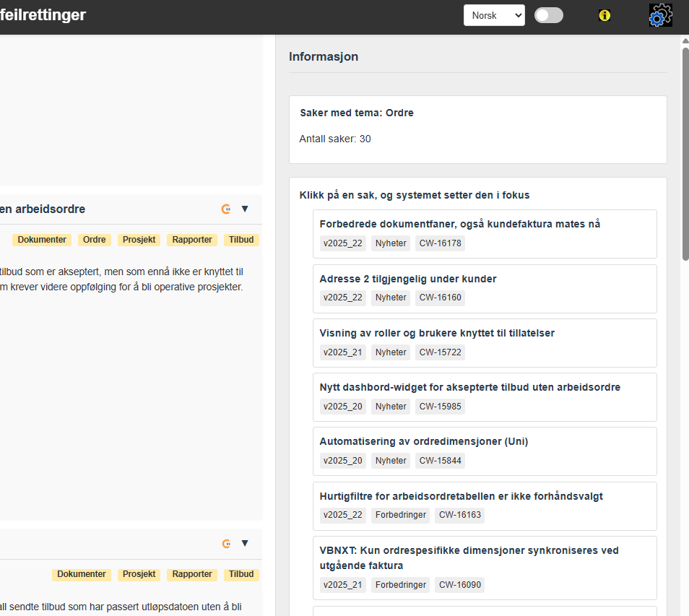Image resolution: width=689 pixels, height=616 pixels.
Task: Click Dokumenter tag on the lower card
Action: pyautogui.click(x=82, y=574)
